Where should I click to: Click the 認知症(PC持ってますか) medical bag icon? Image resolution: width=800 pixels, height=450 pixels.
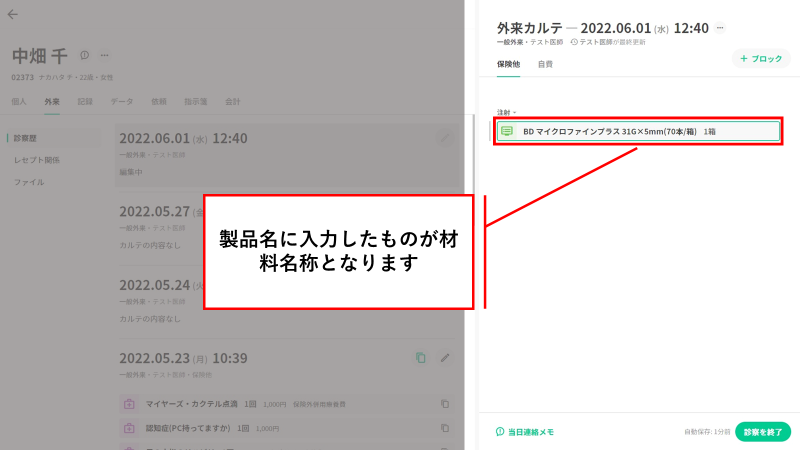129,428
